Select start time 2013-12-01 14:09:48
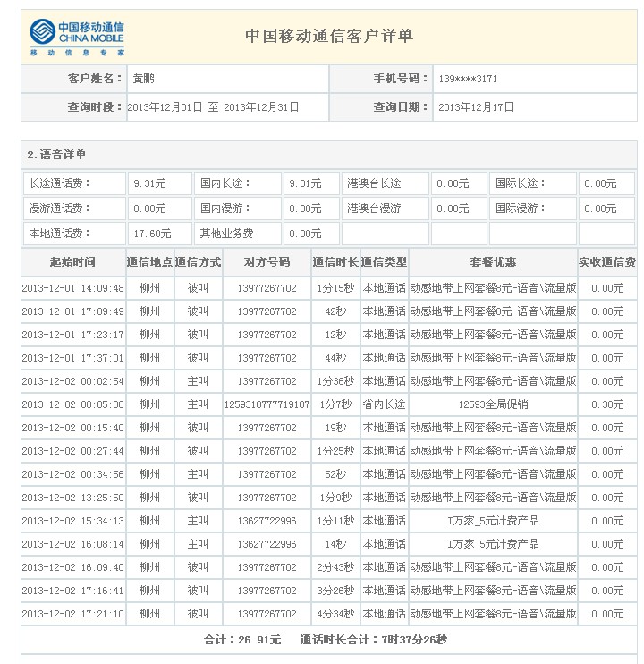 (x=72, y=288)
